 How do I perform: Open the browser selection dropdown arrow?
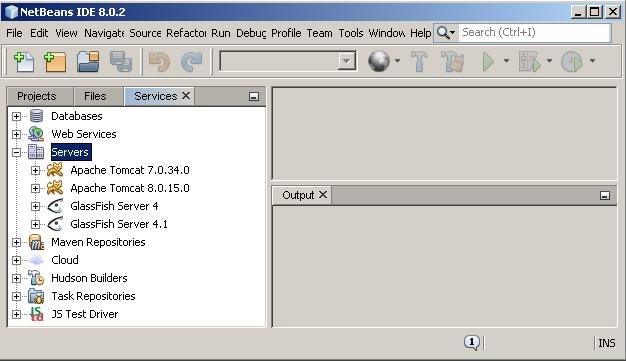(397, 61)
